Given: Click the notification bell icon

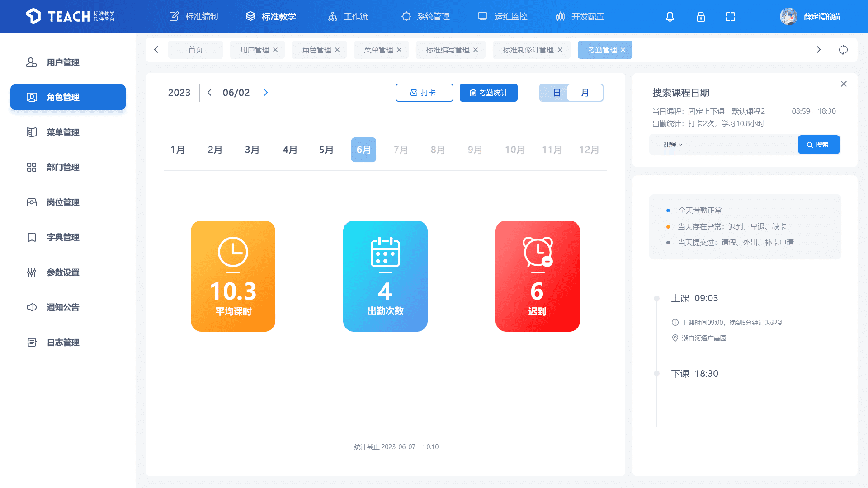Looking at the screenshot, I should pyautogui.click(x=670, y=17).
